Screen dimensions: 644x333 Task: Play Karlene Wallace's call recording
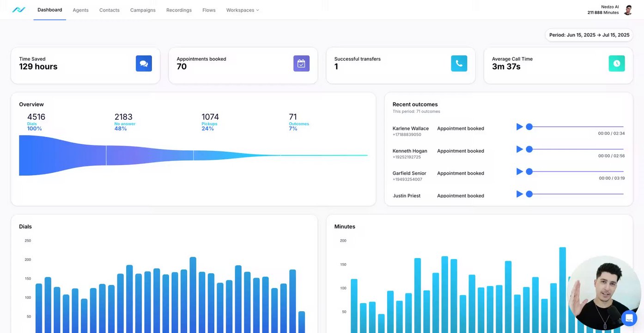[520, 127]
